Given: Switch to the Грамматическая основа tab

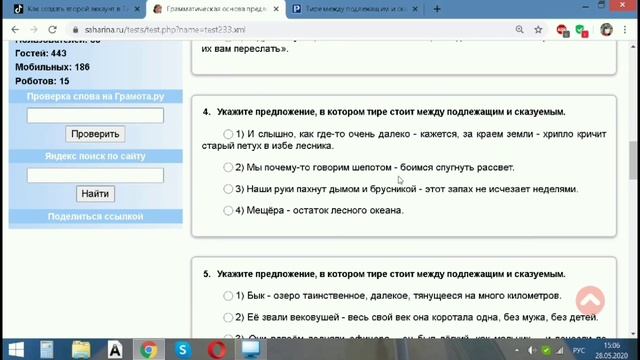Looking at the screenshot, I should pos(216,9).
